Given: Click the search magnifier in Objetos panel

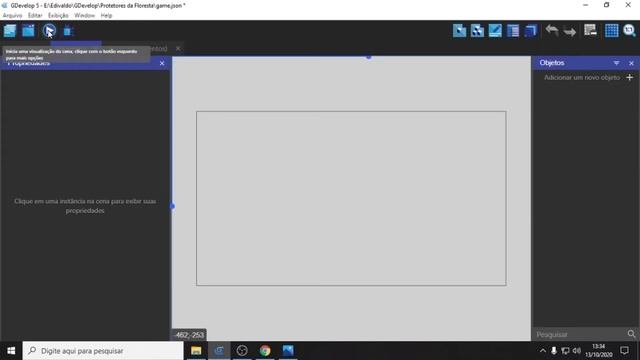Looking at the screenshot, I should [x=631, y=334].
